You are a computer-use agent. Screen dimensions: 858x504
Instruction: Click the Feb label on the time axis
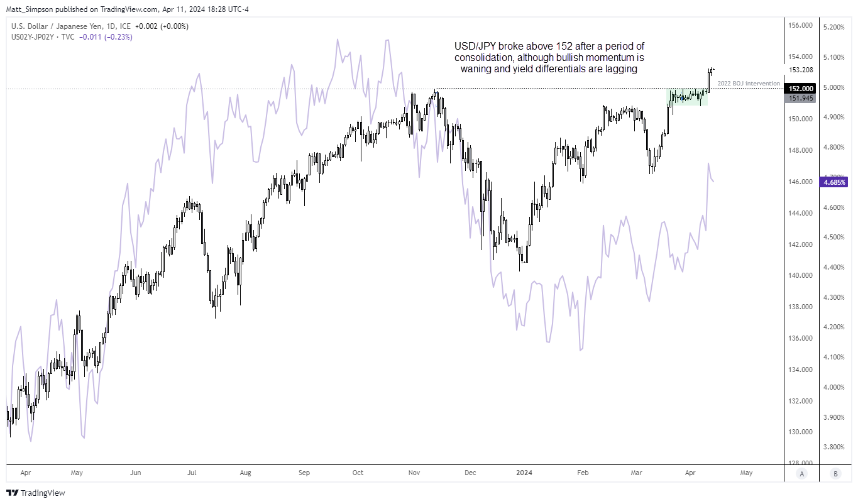(583, 472)
